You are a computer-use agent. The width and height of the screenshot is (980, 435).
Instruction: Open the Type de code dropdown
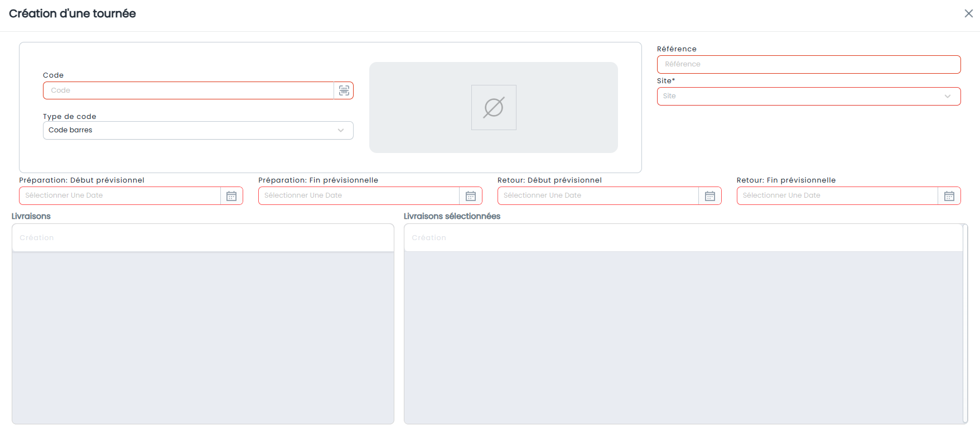coord(198,130)
